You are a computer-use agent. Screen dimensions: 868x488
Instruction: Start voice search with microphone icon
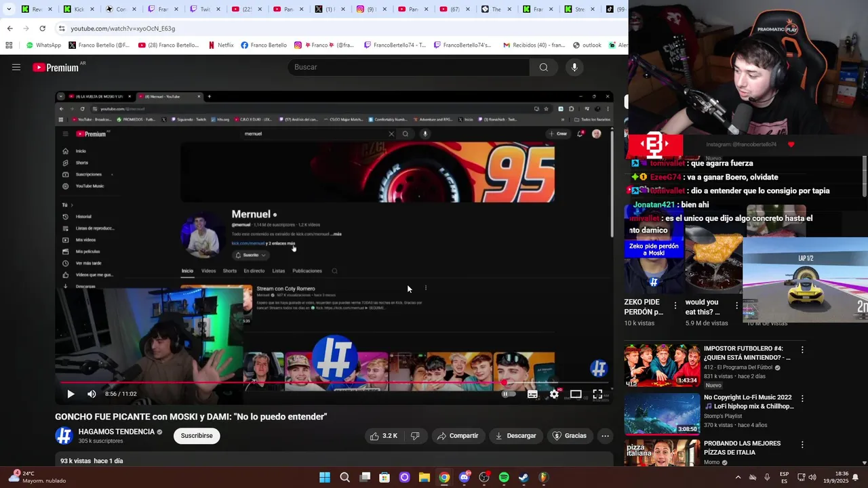[x=574, y=67]
